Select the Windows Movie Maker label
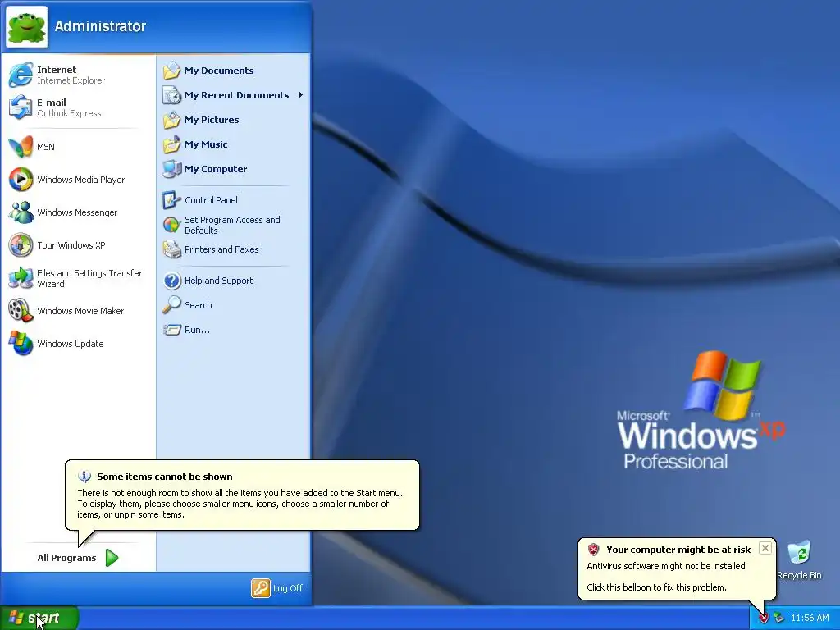Image resolution: width=840 pixels, height=630 pixels. [x=80, y=311]
